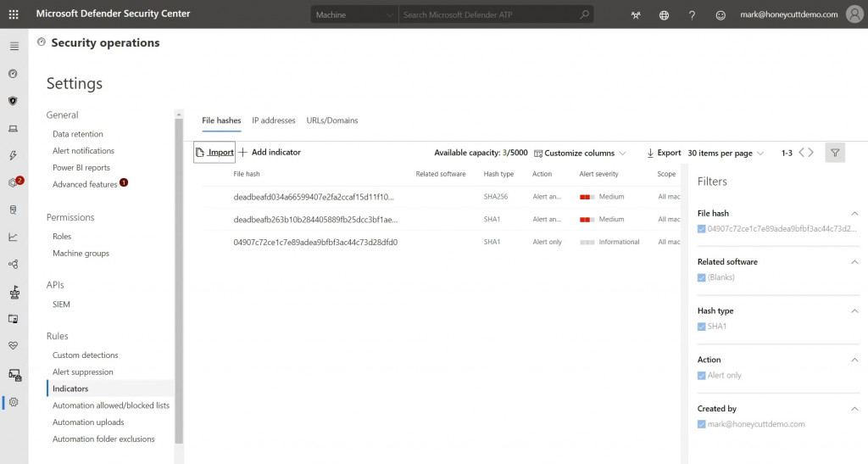Open Custom detections rules
868x464 pixels.
click(x=86, y=355)
